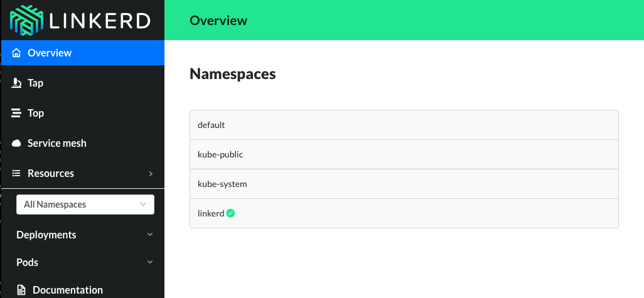
Task: Expand the Deployments section chevron
Action: click(149, 235)
